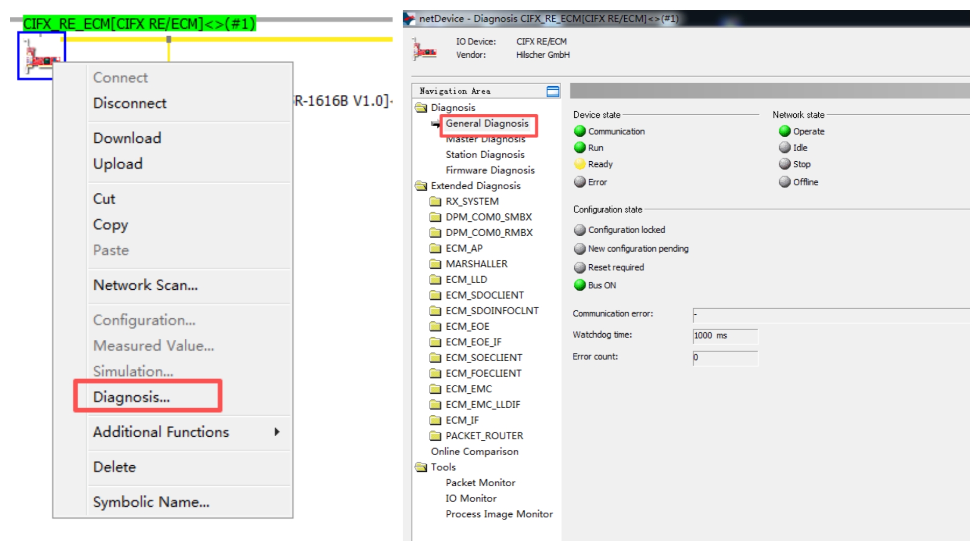Open IO Monitor under Tools
Image resolution: width=980 pixels, height=551 pixels.
[x=471, y=498]
